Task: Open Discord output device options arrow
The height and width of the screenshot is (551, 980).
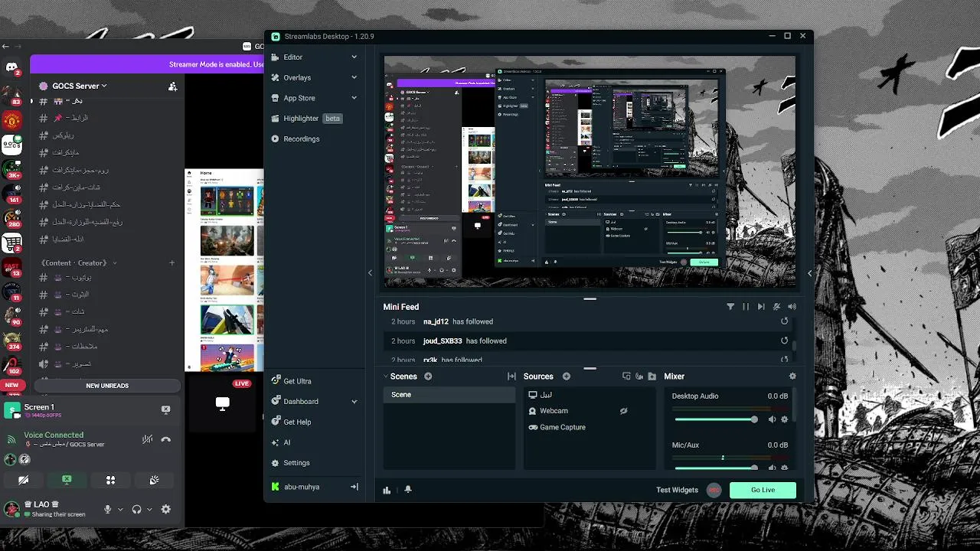Action: pos(149,510)
